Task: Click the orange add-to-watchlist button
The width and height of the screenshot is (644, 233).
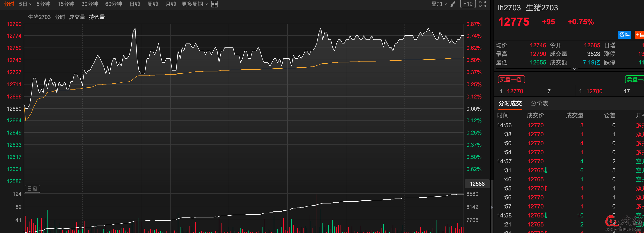Action: click(x=639, y=34)
